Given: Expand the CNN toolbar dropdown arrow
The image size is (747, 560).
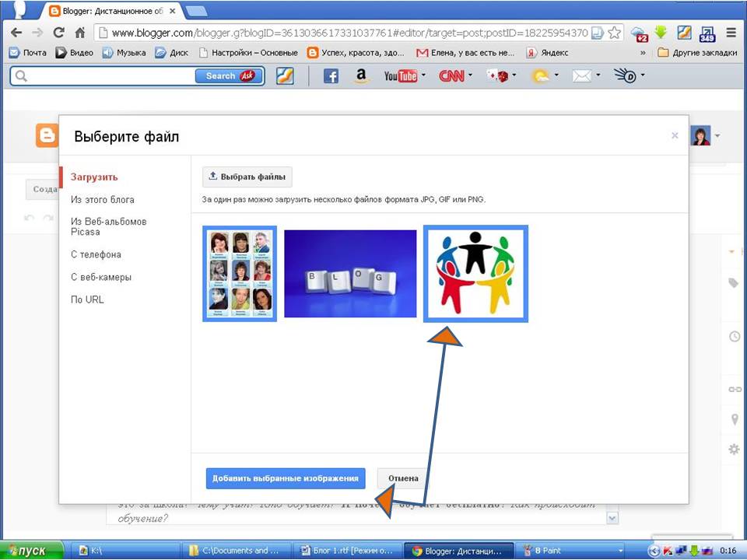Looking at the screenshot, I should pyautogui.click(x=470, y=75).
